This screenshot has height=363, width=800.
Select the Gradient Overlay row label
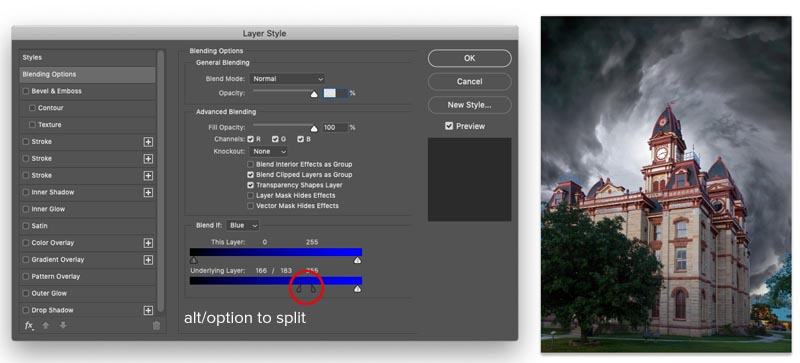point(58,260)
